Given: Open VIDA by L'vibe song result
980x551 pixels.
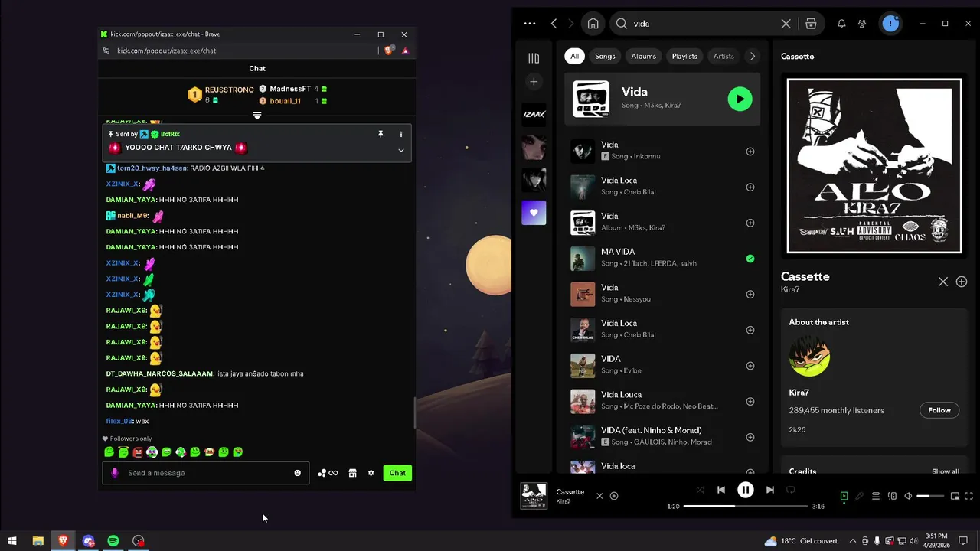Looking at the screenshot, I should pyautogui.click(x=663, y=365).
